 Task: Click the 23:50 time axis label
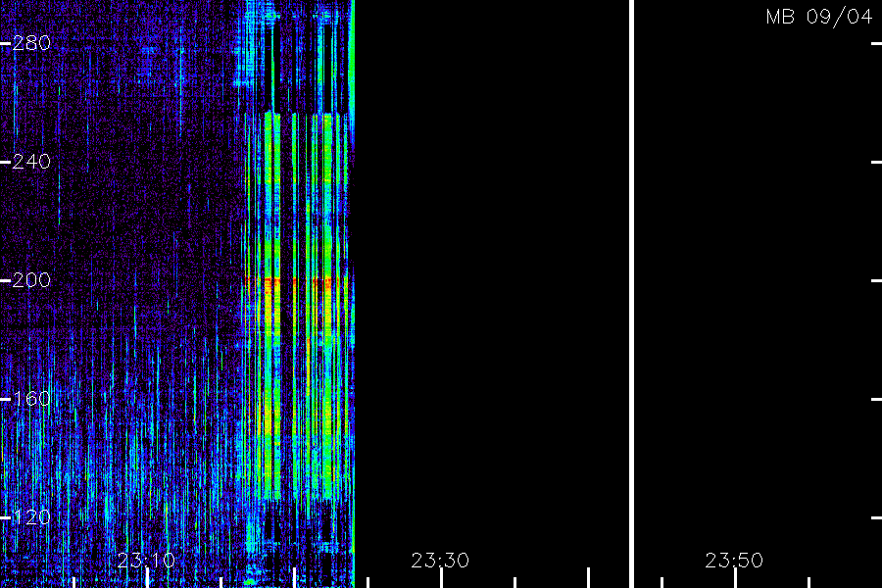click(x=734, y=561)
